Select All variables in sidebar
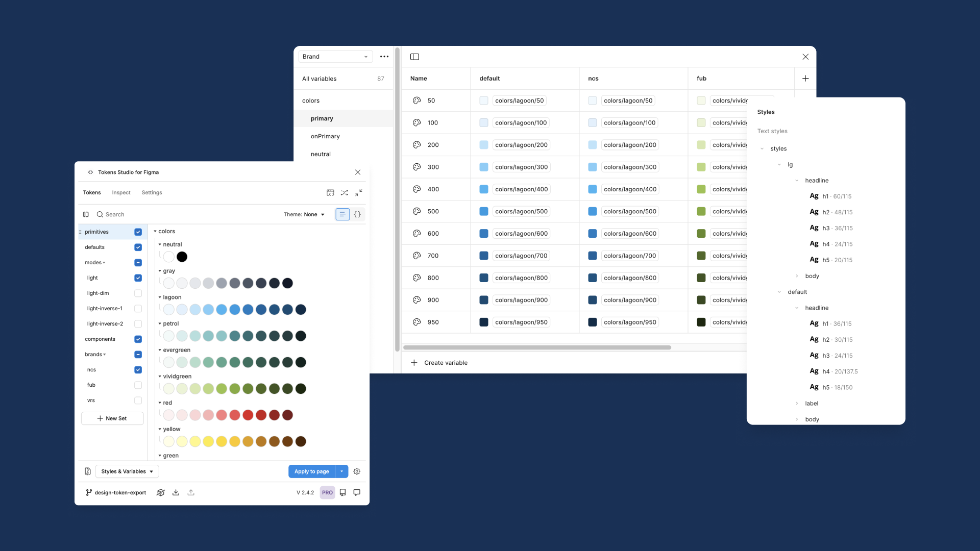The image size is (980, 551). (x=343, y=79)
